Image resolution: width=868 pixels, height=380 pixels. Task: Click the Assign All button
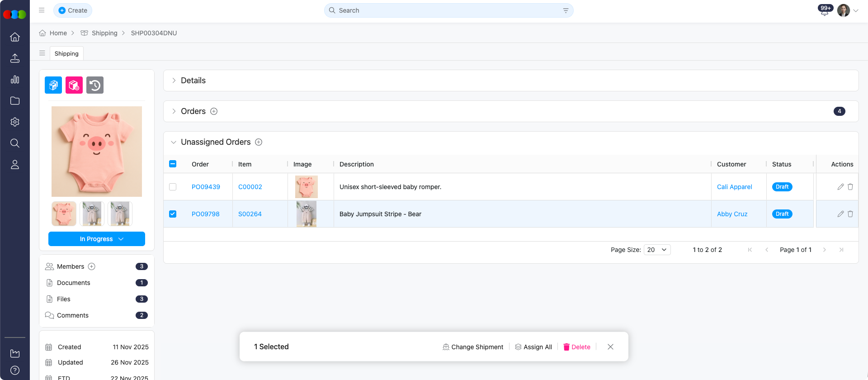[x=533, y=347]
